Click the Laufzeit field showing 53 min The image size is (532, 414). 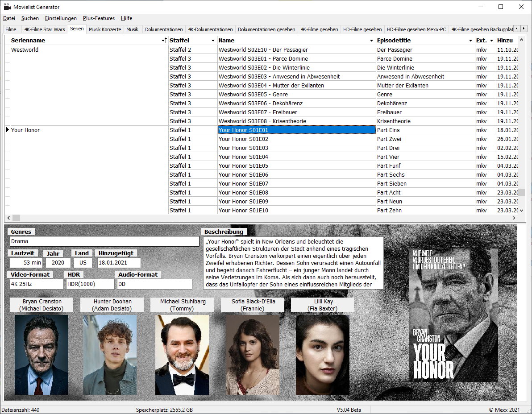[26, 263]
